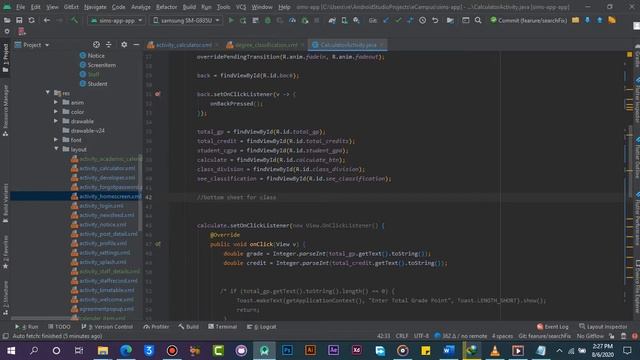Open project folder icon in toolbar
Viewport: 640px width, 360px height.
pos(7,20)
